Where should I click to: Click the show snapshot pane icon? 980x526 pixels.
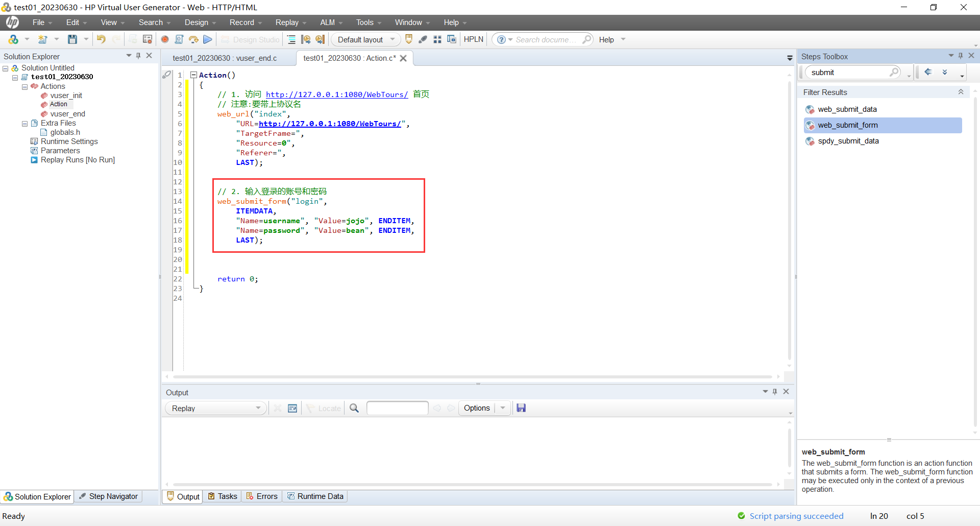[306, 39]
